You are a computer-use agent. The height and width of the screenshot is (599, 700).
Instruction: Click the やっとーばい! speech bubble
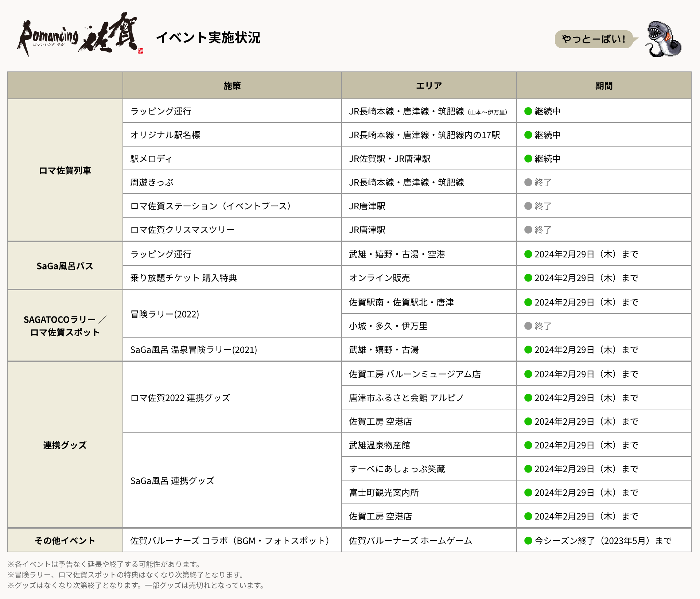(x=594, y=39)
